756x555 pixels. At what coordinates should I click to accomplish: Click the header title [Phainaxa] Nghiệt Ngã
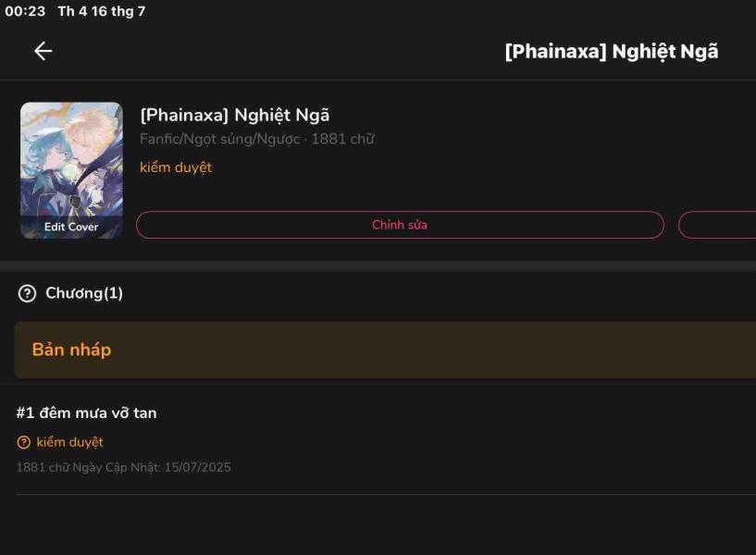(611, 51)
